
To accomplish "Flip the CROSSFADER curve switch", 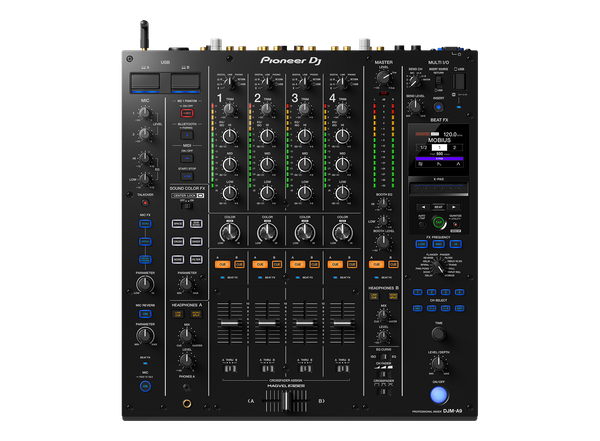I will coord(383,391).
